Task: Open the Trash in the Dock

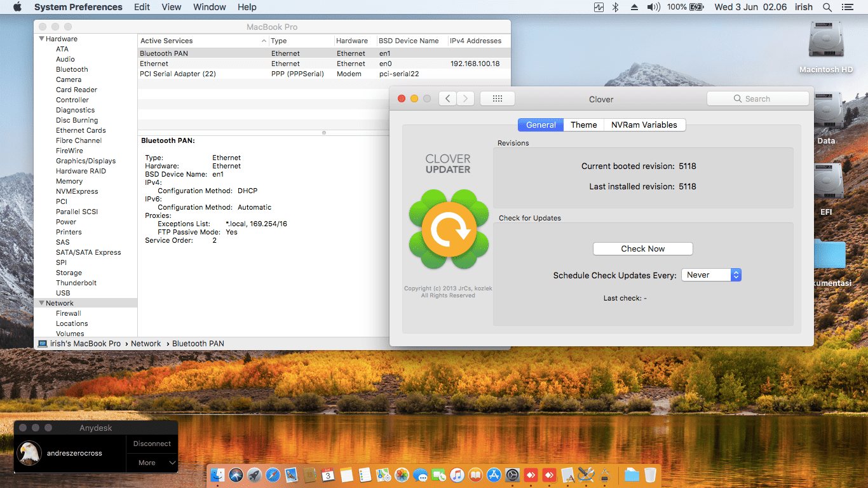Action: (x=650, y=475)
